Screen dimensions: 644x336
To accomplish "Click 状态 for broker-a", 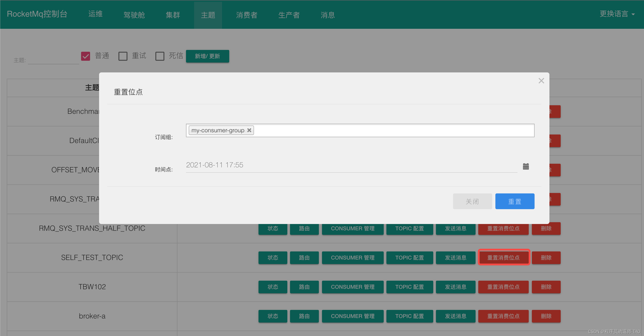I will tap(272, 316).
